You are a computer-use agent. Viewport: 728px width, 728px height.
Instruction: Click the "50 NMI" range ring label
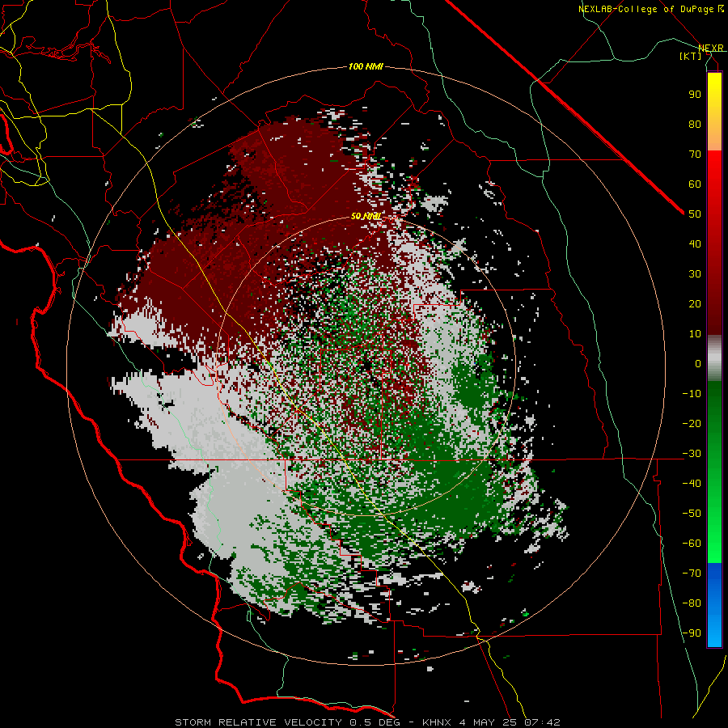366,216
